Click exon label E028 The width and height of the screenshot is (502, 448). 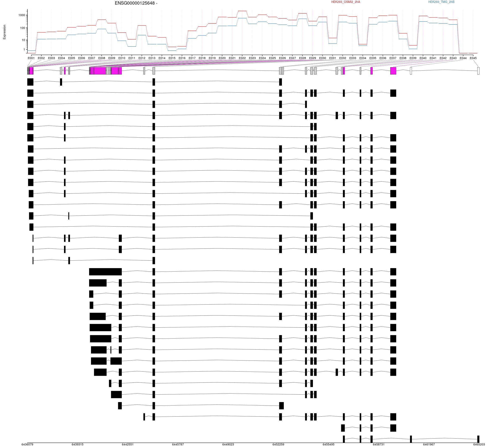[302, 58]
